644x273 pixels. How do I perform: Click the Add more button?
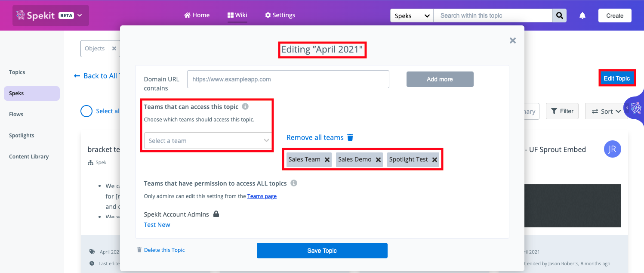pyautogui.click(x=440, y=79)
